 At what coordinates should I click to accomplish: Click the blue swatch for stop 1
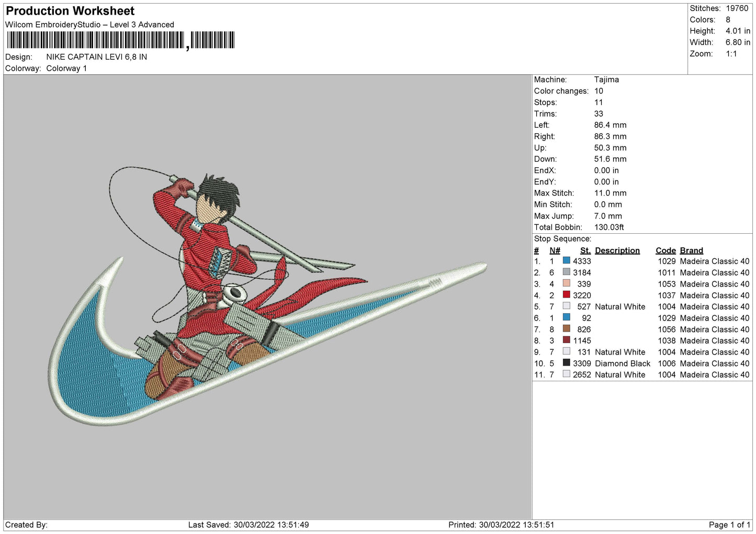[566, 260]
